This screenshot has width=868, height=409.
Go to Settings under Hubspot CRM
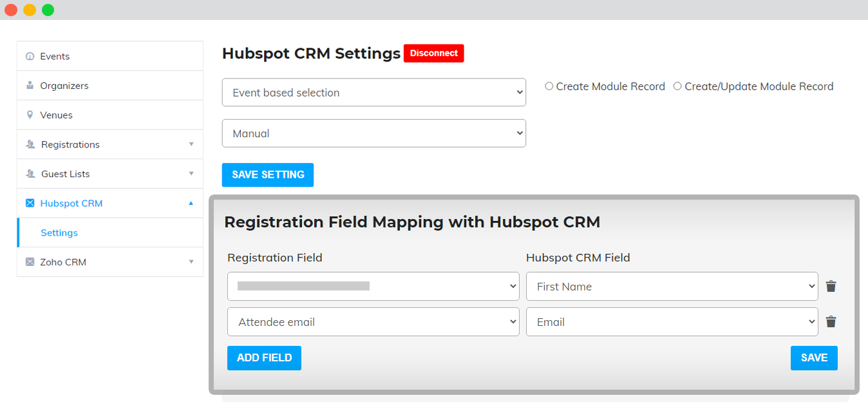(110, 233)
